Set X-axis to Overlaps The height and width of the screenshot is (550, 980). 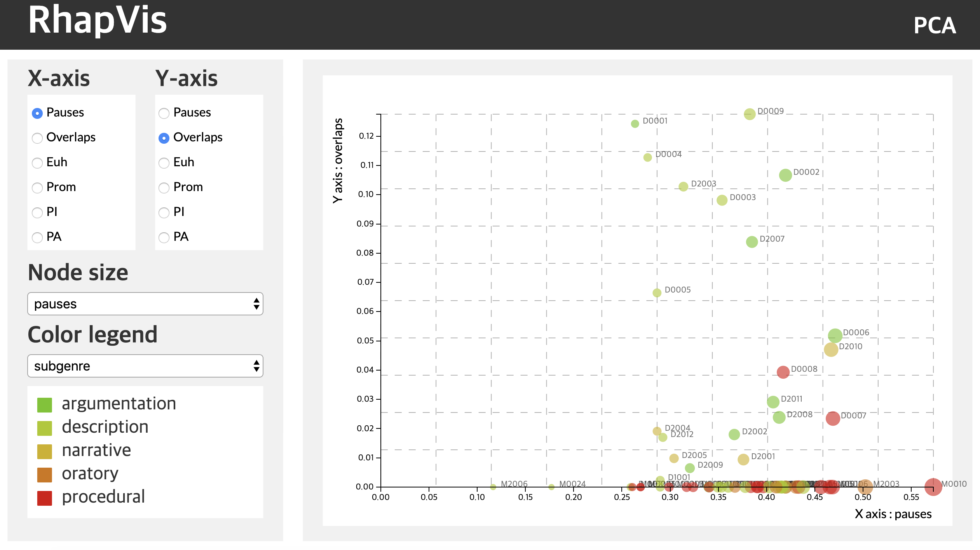pos(37,138)
